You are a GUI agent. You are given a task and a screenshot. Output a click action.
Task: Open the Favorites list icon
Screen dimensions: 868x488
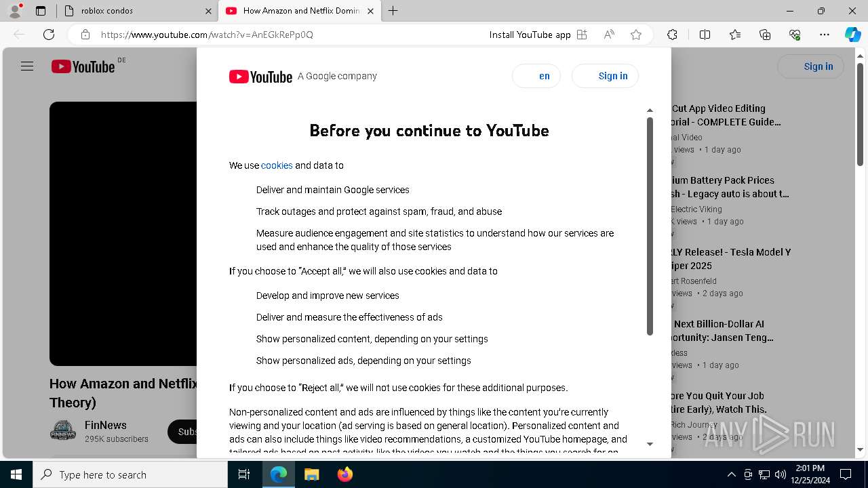tap(735, 35)
